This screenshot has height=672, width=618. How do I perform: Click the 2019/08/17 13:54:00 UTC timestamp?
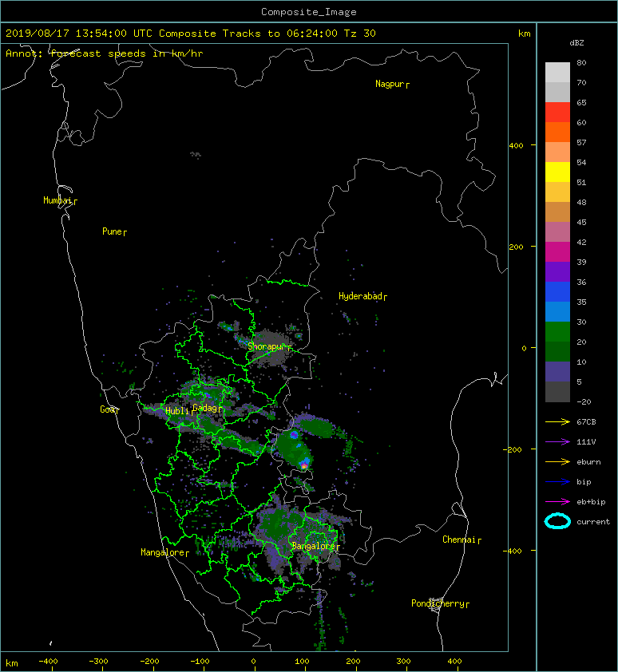point(79,34)
